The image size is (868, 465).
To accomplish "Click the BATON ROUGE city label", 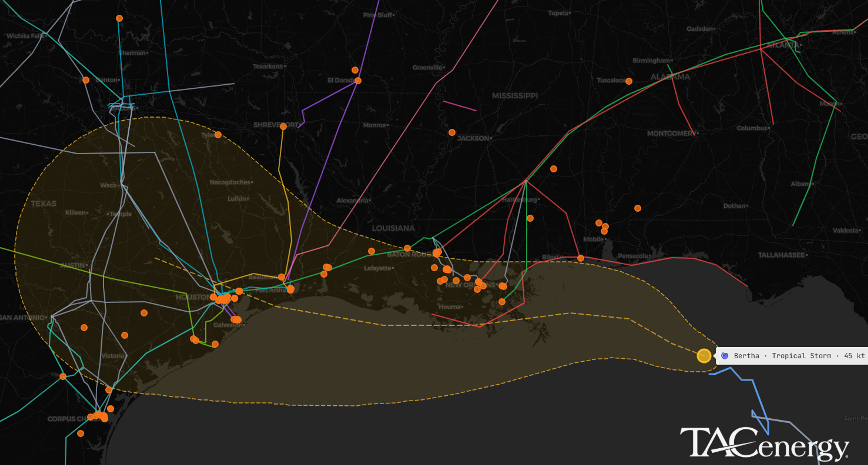I will point(411,255).
